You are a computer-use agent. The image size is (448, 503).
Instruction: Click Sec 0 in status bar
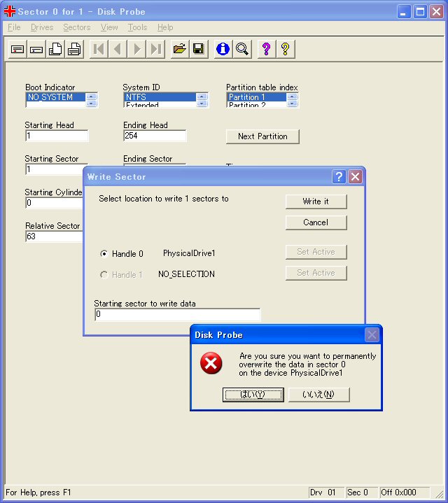click(x=362, y=493)
